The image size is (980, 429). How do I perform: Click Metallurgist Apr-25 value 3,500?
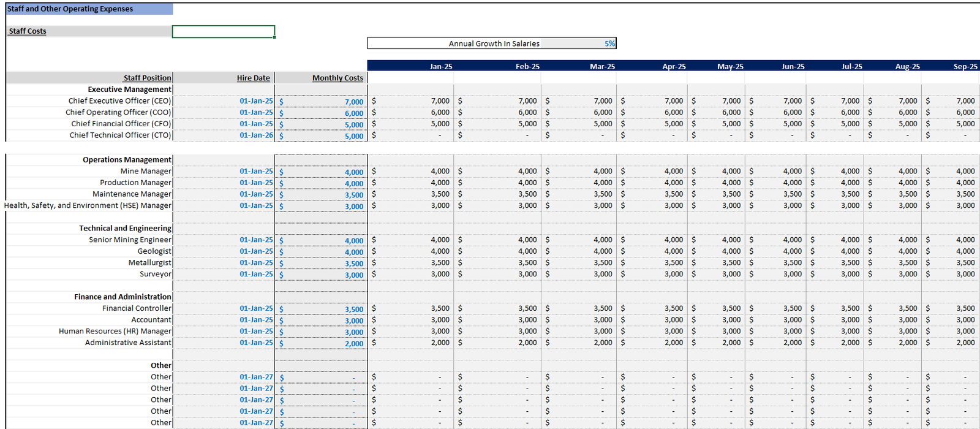click(x=652, y=263)
